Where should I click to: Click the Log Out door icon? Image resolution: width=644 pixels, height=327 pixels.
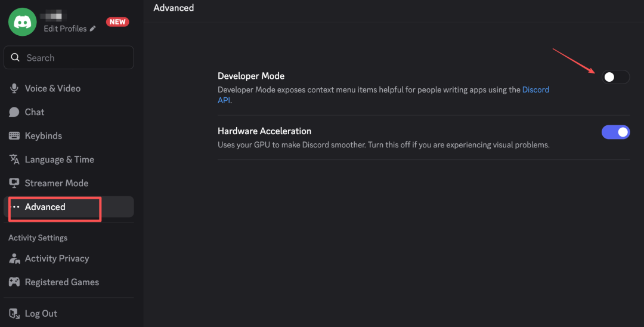14,314
